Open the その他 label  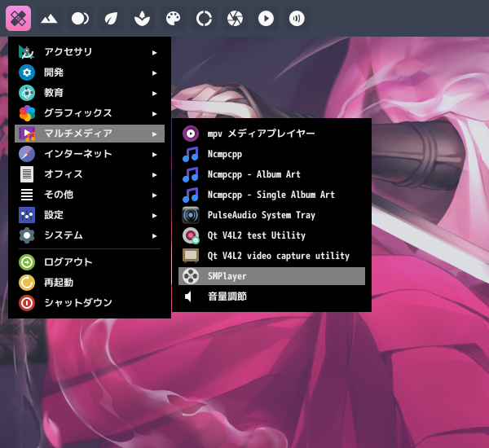coord(59,195)
